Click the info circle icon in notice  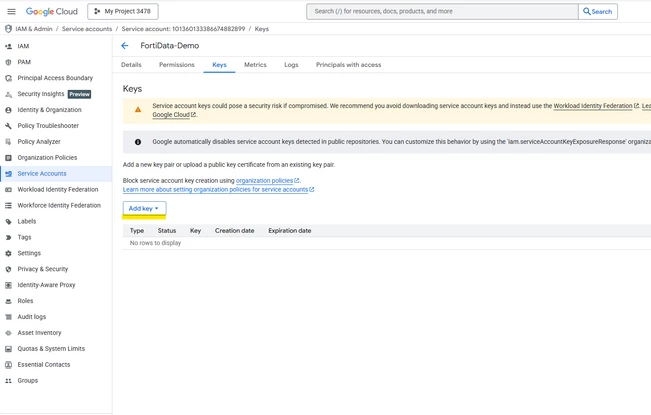pos(138,142)
